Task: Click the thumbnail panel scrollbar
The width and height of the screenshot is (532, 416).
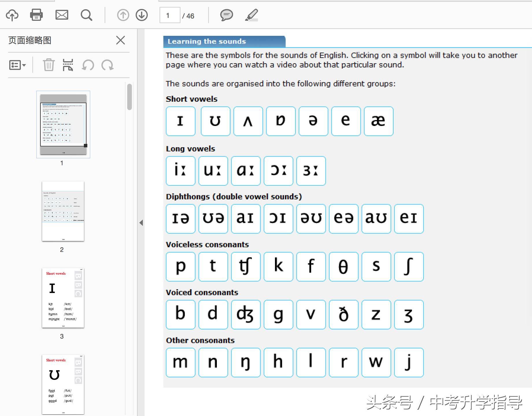Action: point(130,97)
